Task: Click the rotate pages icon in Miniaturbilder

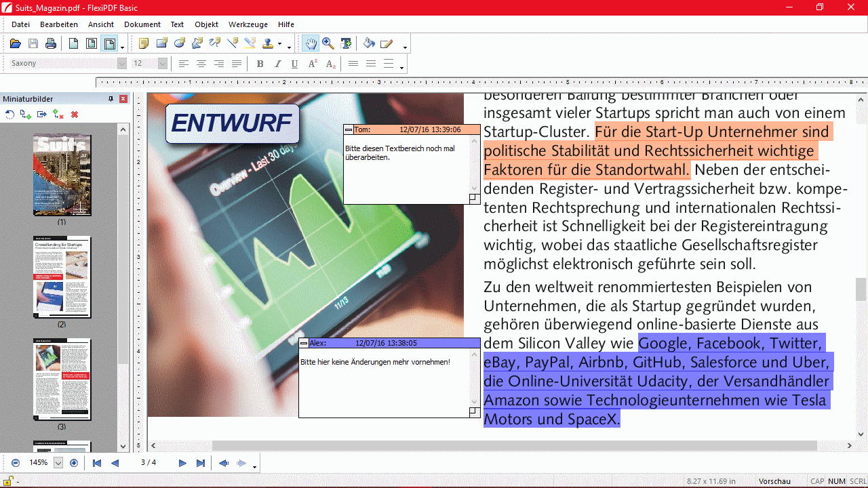Action: (x=9, y=115)
